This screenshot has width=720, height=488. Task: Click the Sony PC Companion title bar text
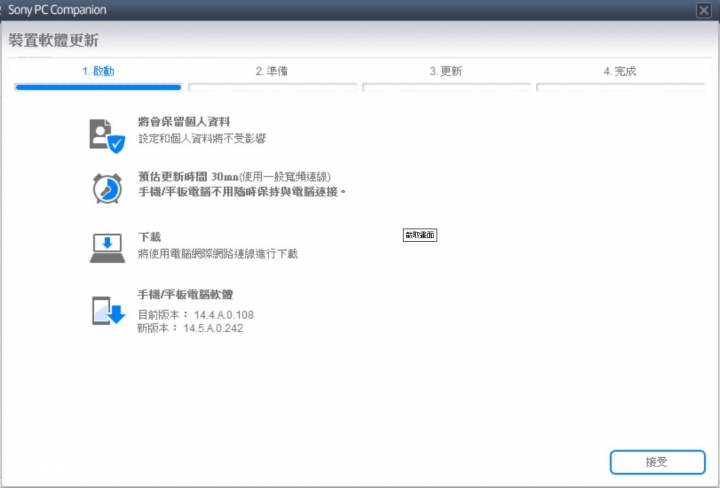pos(57,10)
